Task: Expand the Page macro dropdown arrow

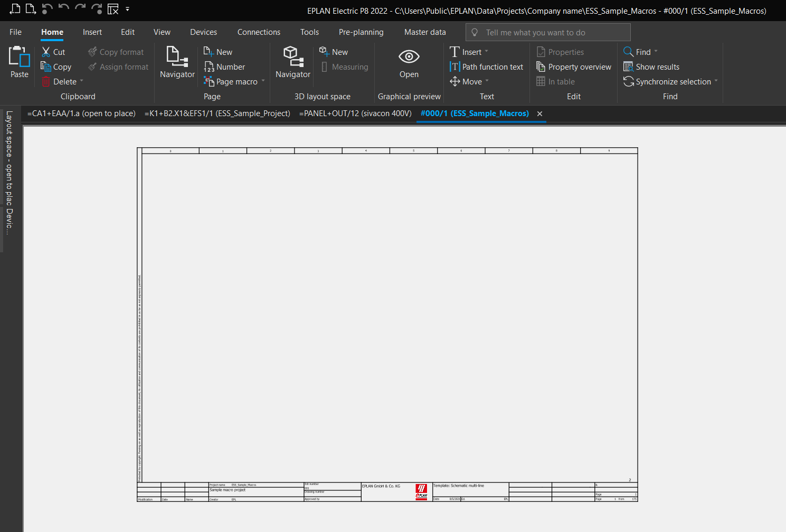Action: pos(263,81)
